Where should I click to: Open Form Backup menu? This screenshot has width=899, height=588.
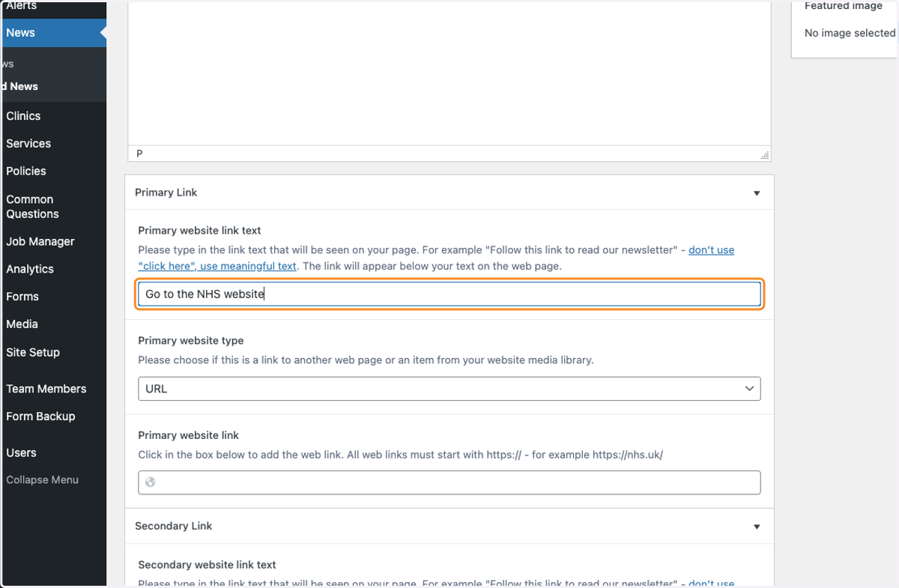pyautogui.click(x=40, y=416)
